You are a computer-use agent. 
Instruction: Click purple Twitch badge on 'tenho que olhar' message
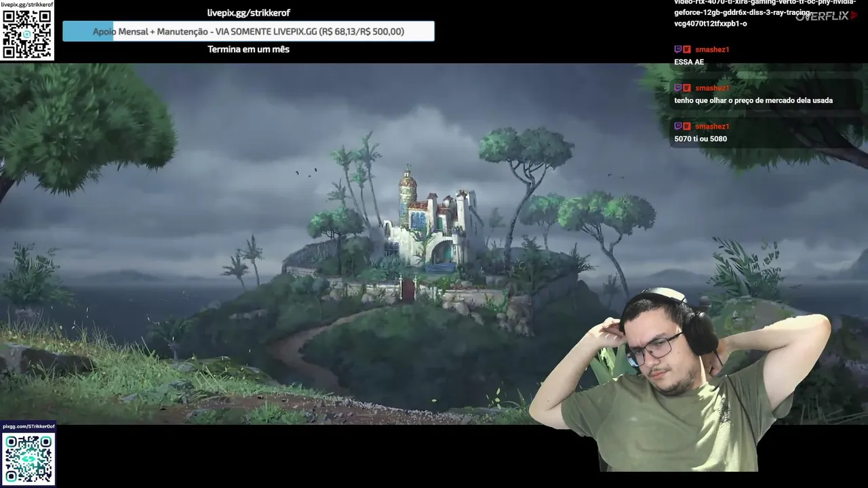pos(678,88)
